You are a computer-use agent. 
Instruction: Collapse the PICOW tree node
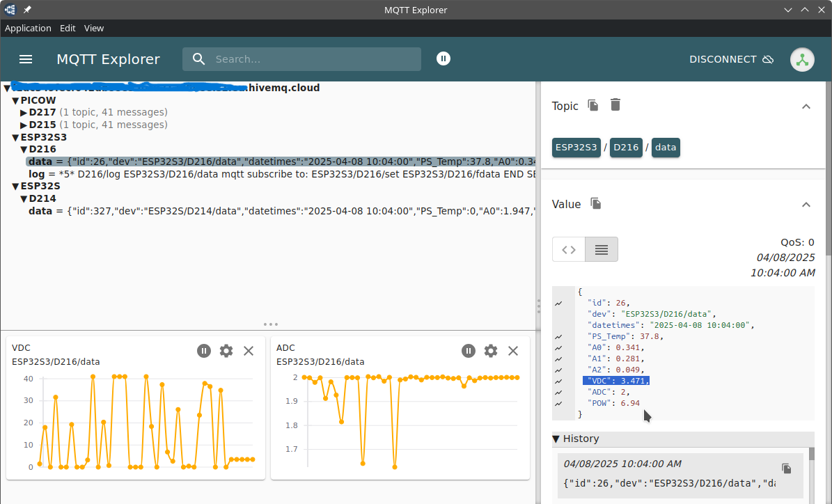point(15,100)
